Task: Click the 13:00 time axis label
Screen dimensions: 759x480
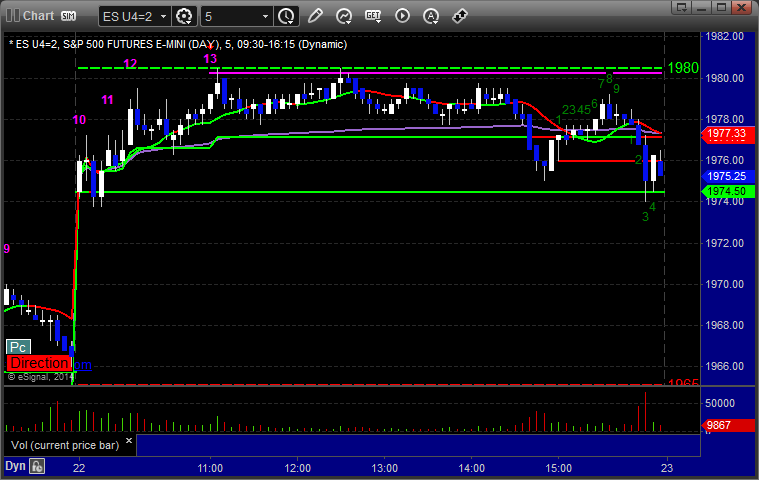Action: (384, 468)
